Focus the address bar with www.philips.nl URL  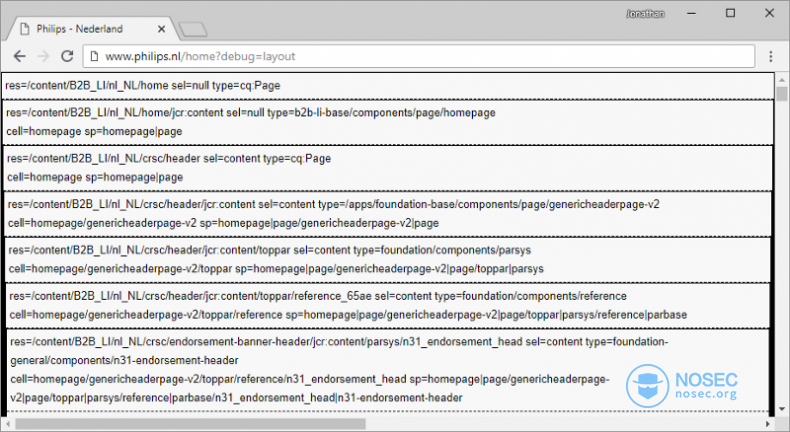(418, 56)
